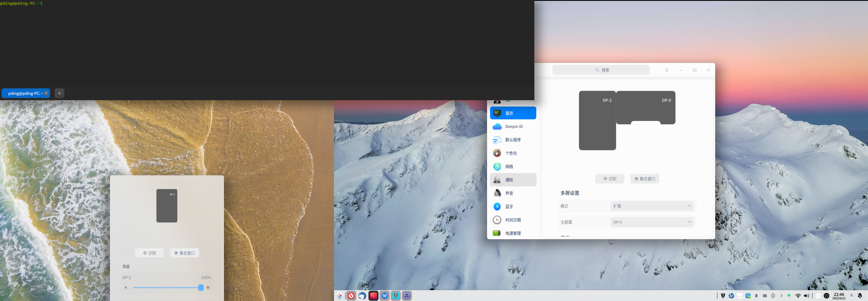Expand the tray arrow chevron
The image size is (868, 301).
pos(781,296)
